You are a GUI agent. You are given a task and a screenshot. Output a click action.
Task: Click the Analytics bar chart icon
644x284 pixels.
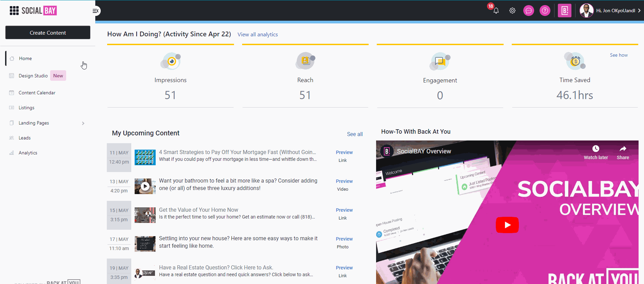(12, 153)
